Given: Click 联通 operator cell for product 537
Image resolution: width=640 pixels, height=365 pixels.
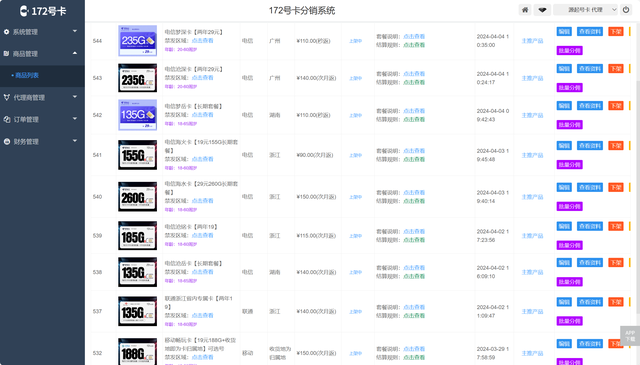Looking at the screenshot, I should pos(247,311).
